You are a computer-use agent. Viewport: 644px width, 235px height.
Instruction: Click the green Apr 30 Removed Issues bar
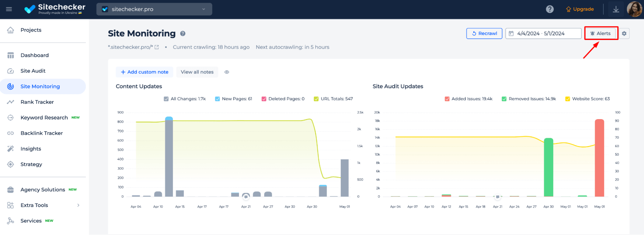(549, 167)
